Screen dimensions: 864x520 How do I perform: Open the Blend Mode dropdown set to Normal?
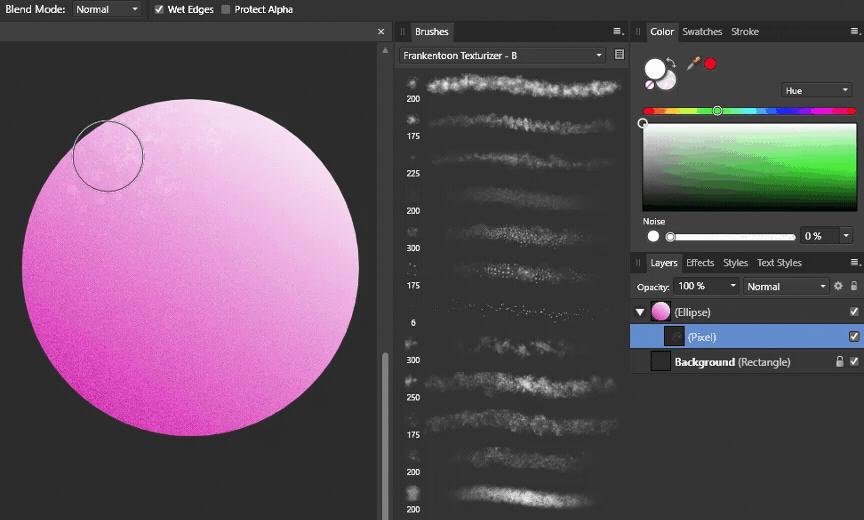coord(106,9)
